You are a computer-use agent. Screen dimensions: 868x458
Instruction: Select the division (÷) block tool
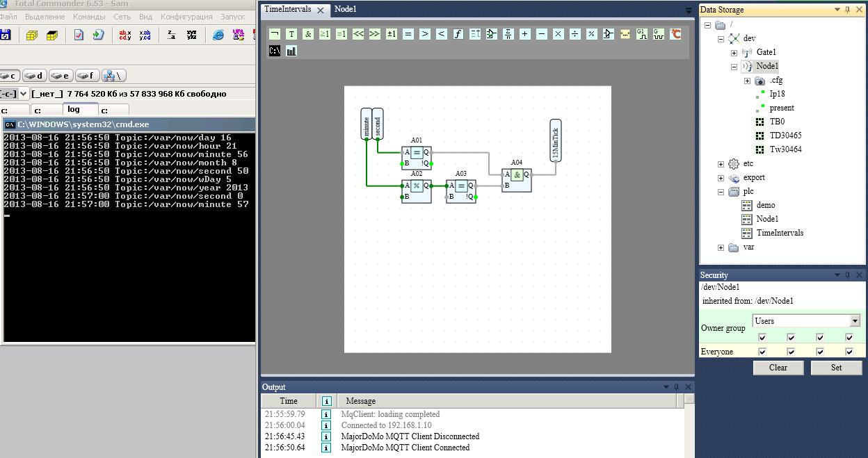click(x=575, y=34)
